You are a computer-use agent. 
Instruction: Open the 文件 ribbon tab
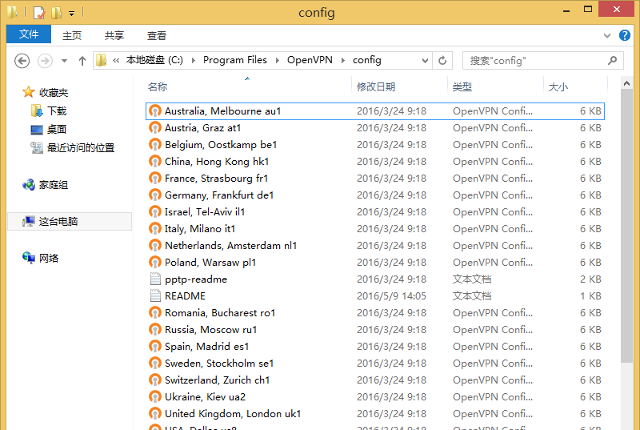pos(29,34)
